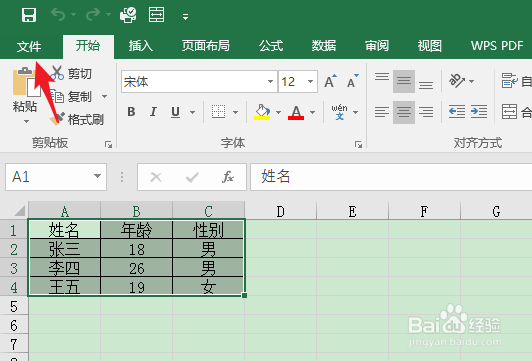Click the confirm checkmark formula button
The image size is (532, 361).
click(192, 177)
